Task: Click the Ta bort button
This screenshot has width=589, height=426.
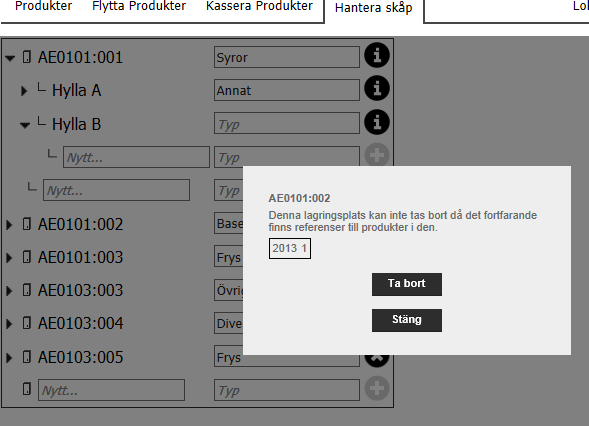Action: pos(407,284)
